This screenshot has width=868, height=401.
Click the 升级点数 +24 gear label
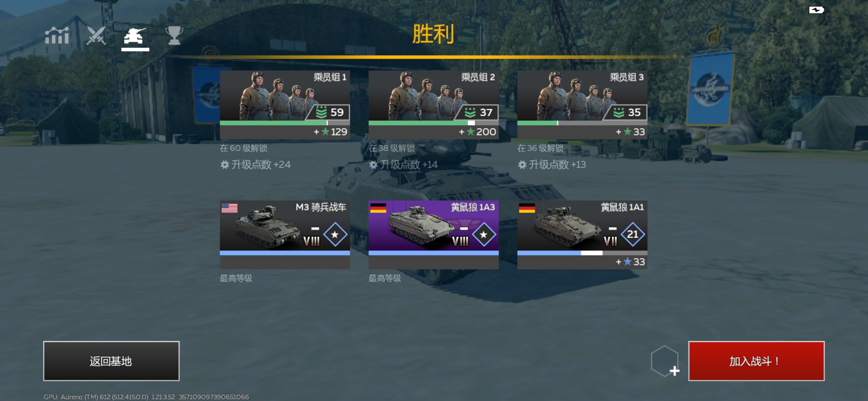pyautogui.click(x=256, y=164)
